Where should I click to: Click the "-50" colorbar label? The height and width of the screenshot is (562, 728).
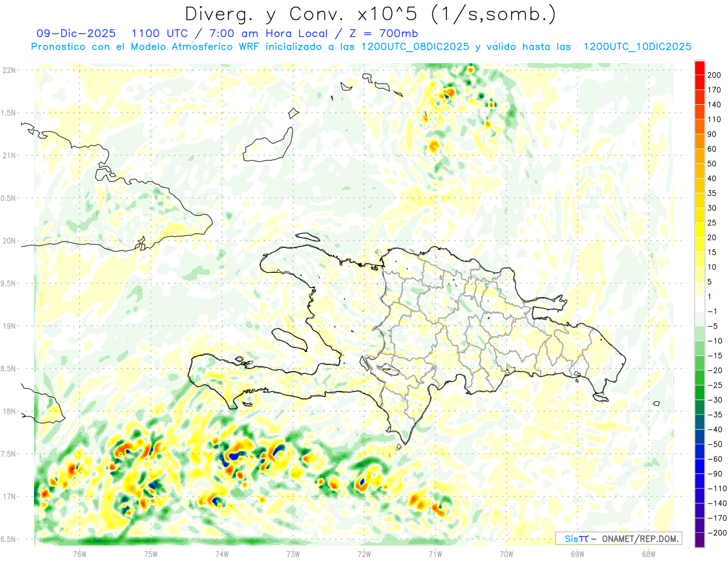(715, 444)
